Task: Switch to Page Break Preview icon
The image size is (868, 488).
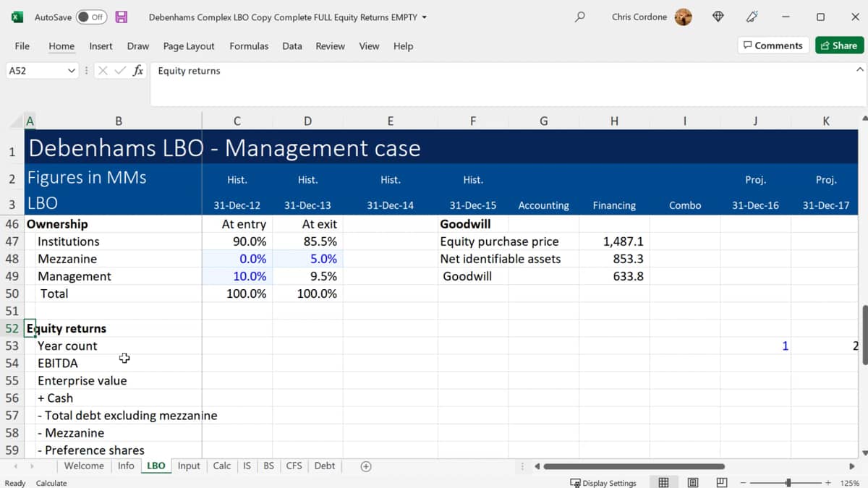Action: pos(721,482)
